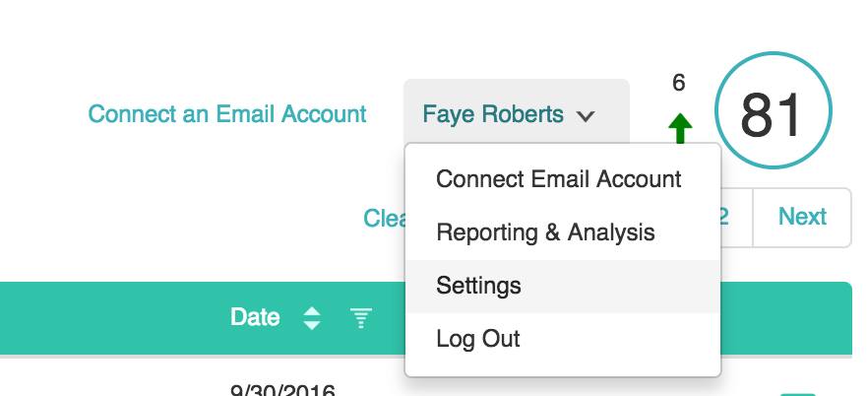This screenshot has height=396, width=868.
Task: Click the circled 81 score badge
Action: [x=774, y=114]
